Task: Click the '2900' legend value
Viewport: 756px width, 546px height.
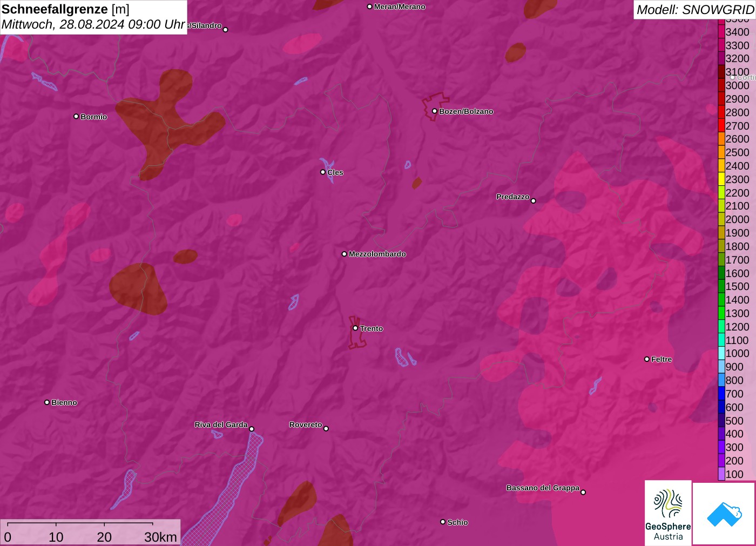Action: pos(738,99)
